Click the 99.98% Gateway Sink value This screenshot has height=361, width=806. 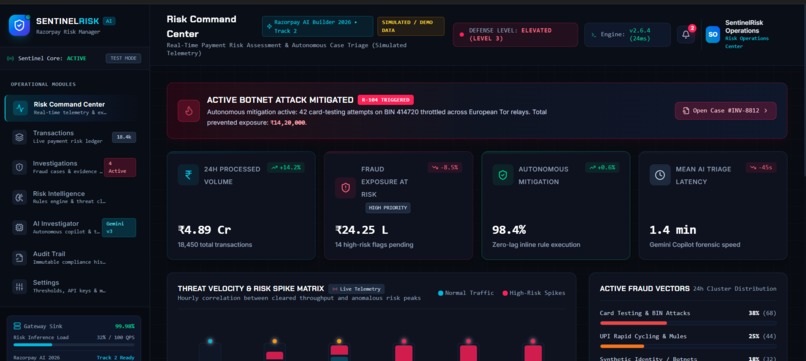pyautogui.click(x=125, y=326)
